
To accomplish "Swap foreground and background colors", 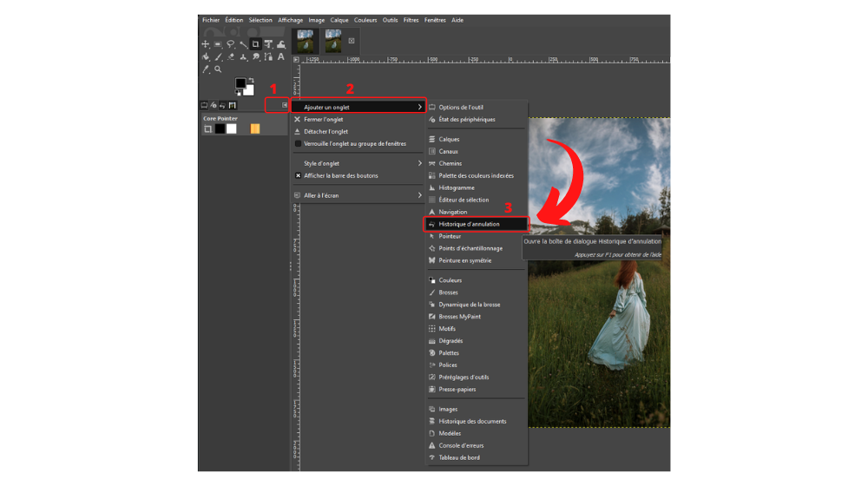I will point(252,80).
